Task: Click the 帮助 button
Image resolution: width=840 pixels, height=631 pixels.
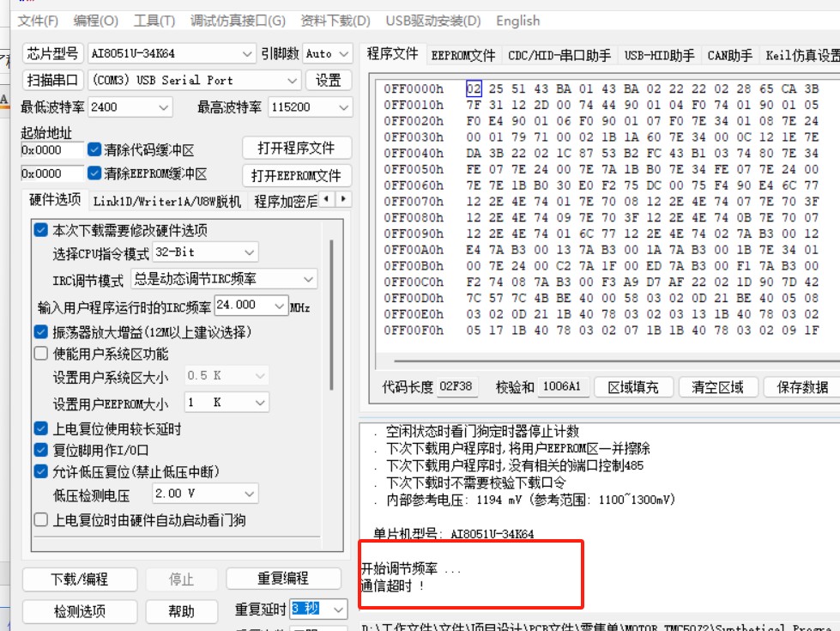Action: [x=181, y=611]
